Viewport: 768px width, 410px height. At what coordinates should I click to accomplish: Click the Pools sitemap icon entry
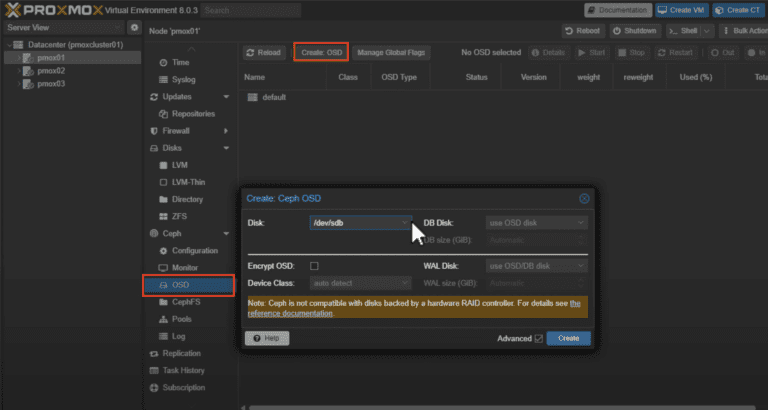coord(164,319)
